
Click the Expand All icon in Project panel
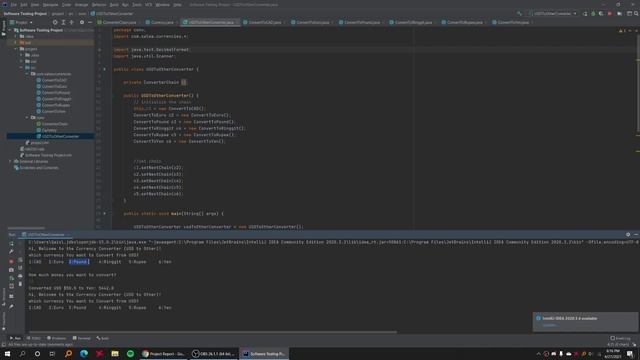63,22
